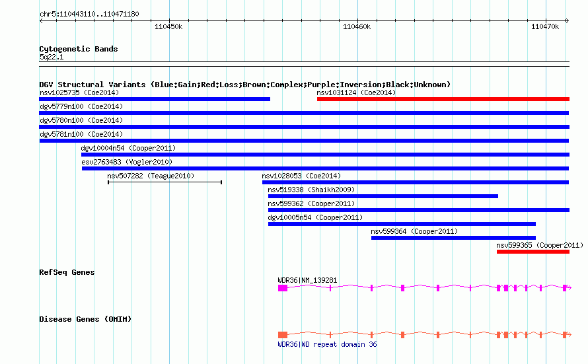Viewport: 588px width, 364px height.
Task: Open the nsv599362 (Cooper2011) label
Action: (311, 203)
